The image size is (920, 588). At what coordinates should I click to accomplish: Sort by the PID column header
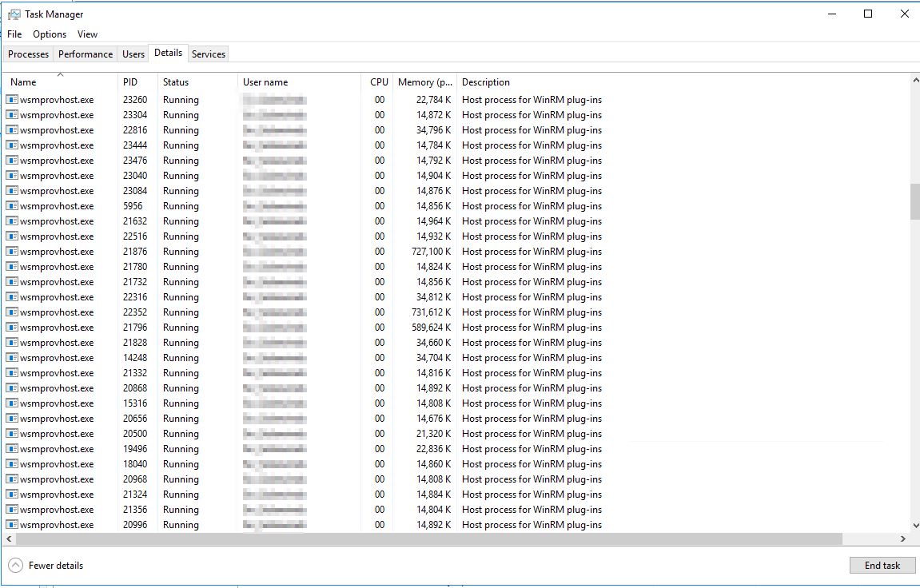point(138,82)
